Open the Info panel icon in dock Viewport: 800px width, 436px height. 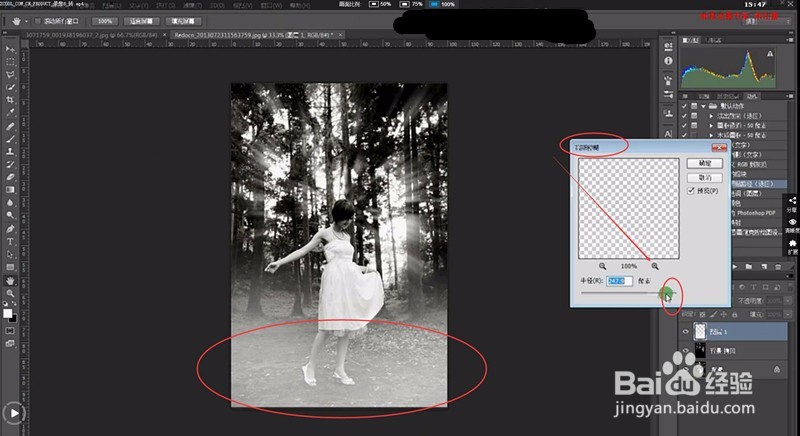coord(668,61)
